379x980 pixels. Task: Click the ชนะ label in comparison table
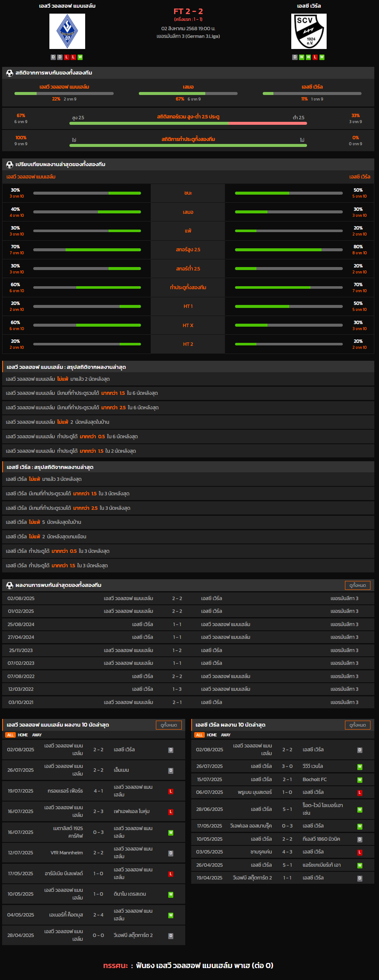click(x=188, y=193)
